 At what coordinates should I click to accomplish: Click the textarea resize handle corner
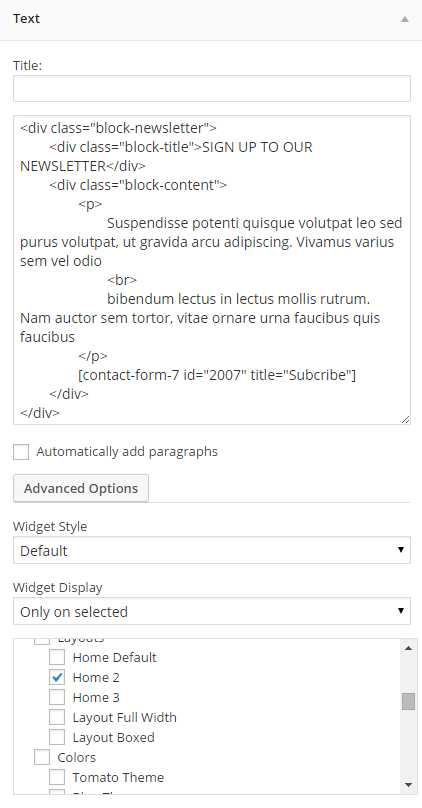[x=406, y=419]
